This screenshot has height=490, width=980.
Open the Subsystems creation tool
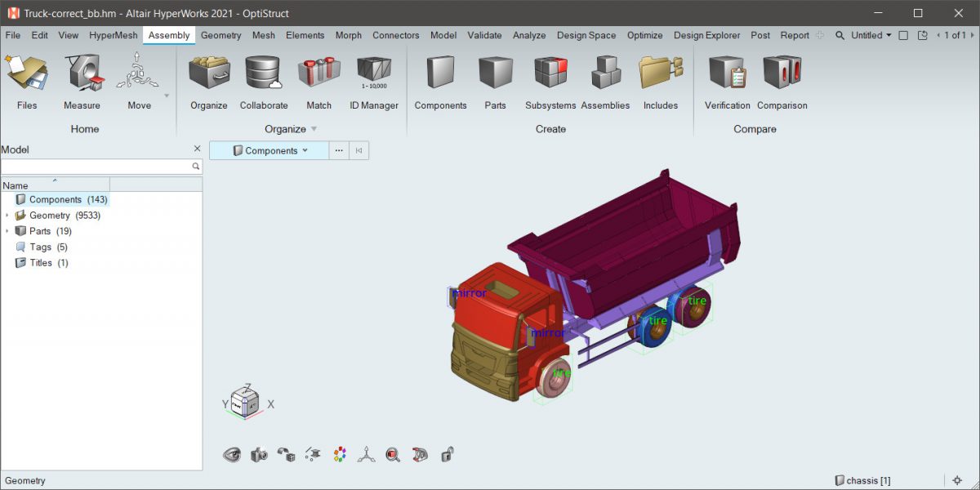550,78
